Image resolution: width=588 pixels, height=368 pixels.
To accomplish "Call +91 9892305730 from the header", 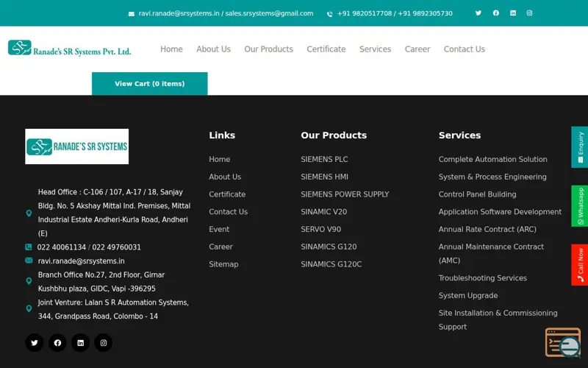I will (x=426, y=13).
